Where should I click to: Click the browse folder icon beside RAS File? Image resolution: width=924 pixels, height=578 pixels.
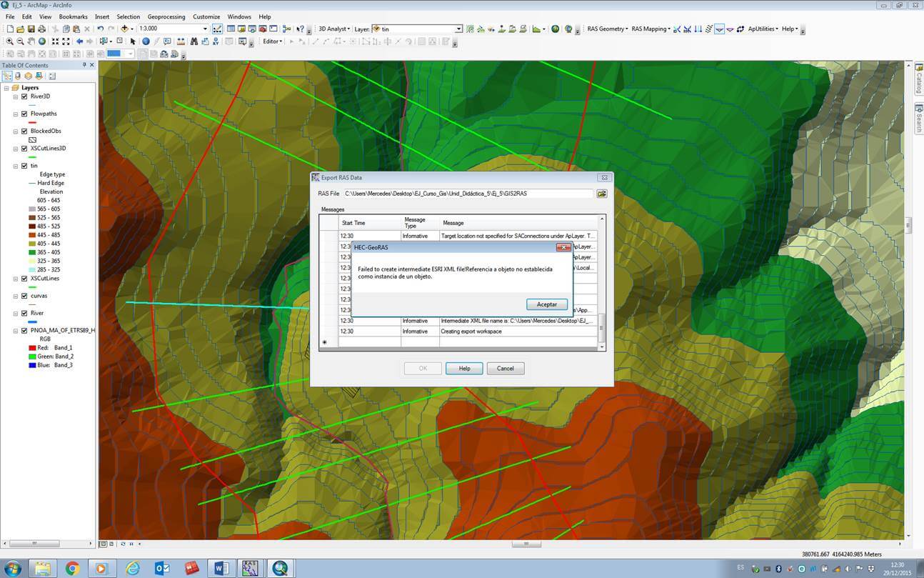602,194
